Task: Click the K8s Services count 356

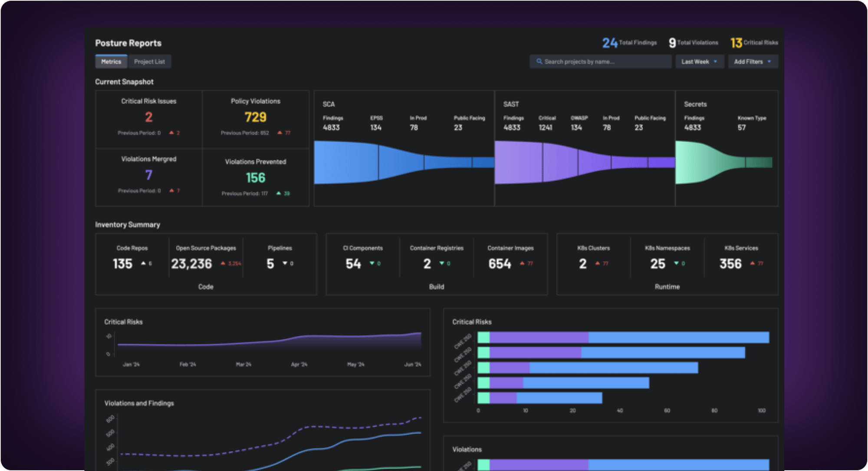Action: point(731,264)
